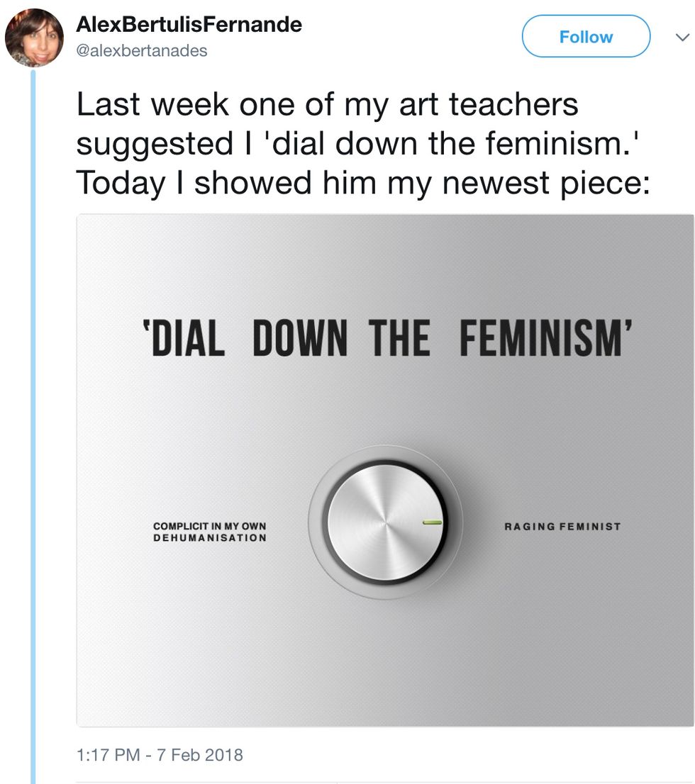This screenshot has height=784, width=695.
Task: Click the blue vertical thread line
Action: pos(32,425)
